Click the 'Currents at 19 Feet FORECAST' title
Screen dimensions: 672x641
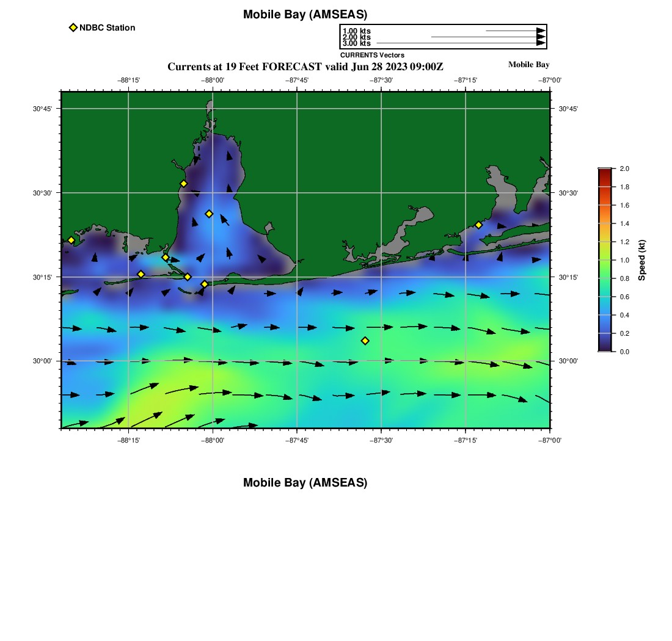tap(305, 67)
